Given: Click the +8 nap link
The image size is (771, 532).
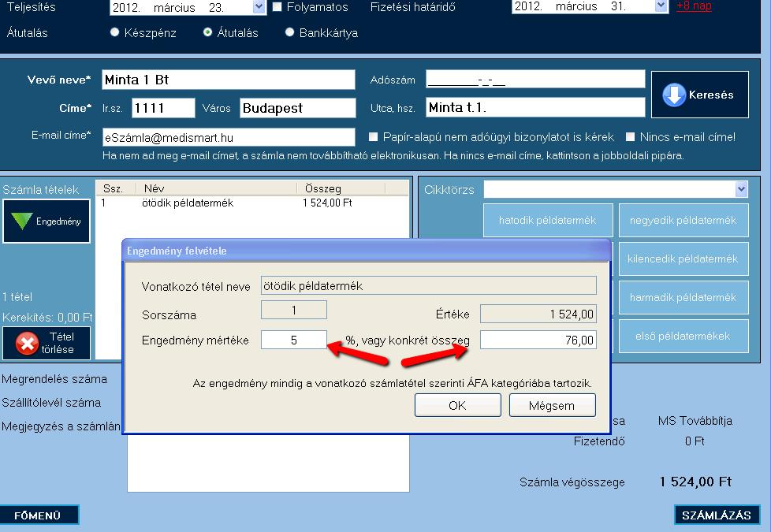Looking at the screenshot, I should coord(694,6).
